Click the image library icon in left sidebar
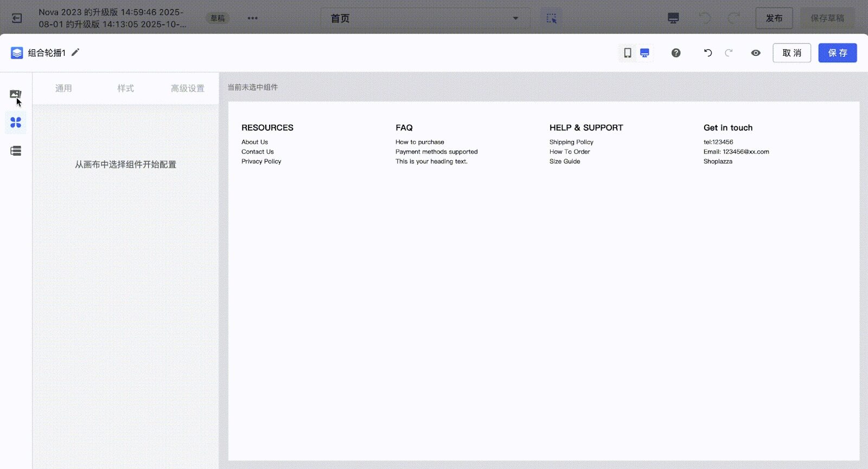Image resolution: width=868 pixels, height=469 pixels. 15,94
